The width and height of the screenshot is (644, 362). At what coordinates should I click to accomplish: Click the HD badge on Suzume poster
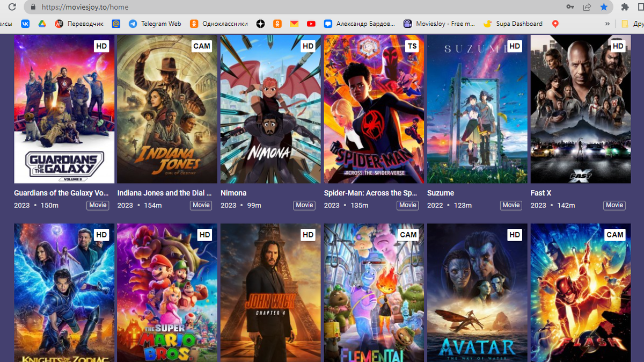click(x=515, y=46)
